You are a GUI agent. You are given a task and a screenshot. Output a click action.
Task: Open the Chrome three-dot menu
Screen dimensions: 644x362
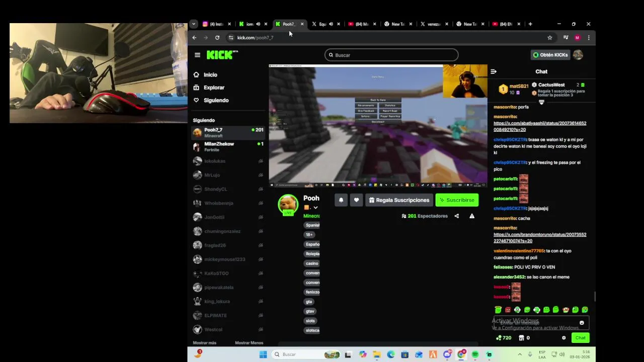[589, 38]
